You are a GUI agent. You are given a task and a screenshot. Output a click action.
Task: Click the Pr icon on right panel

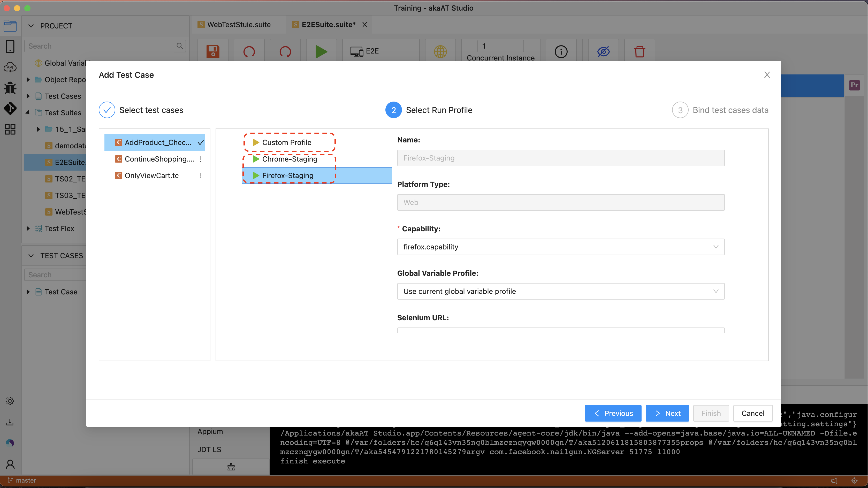854,85
